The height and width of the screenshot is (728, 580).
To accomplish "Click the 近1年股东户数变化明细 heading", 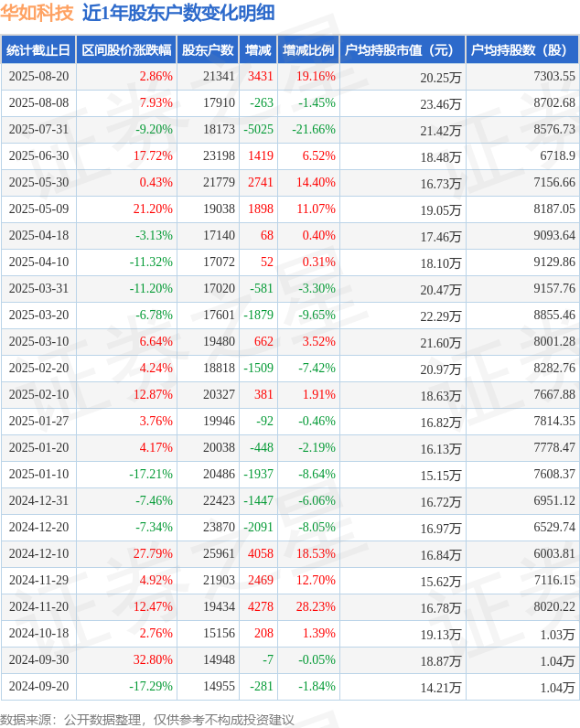I will (x=178, y=13).
